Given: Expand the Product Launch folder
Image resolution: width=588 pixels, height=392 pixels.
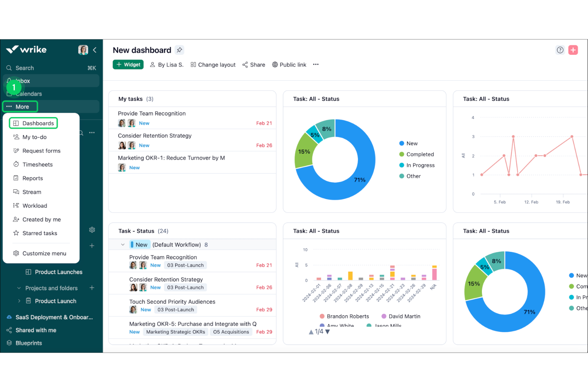Looking at the screenshot, I should pyautogui.click(x=19, y=301).
